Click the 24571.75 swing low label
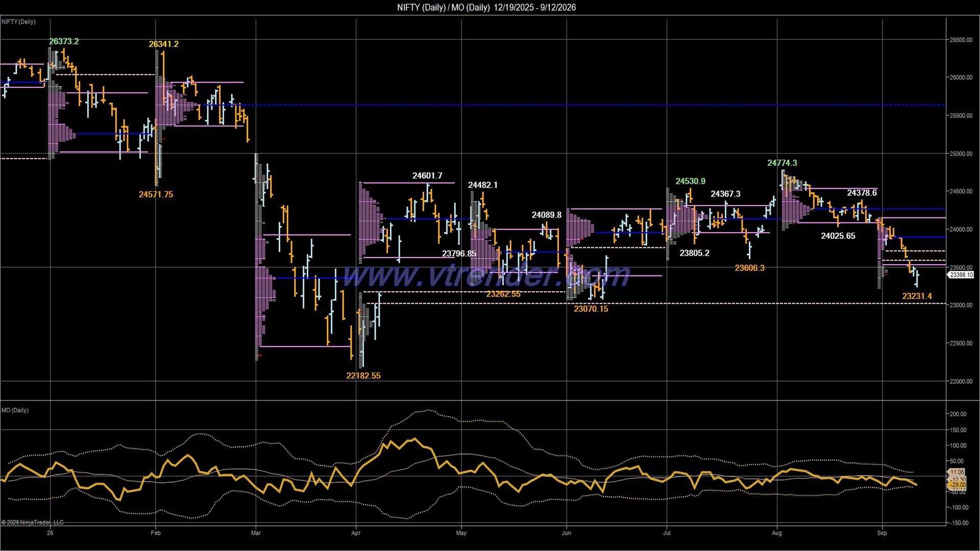Image resolution: width=980 pixels, height=551 pixels. 156,194
